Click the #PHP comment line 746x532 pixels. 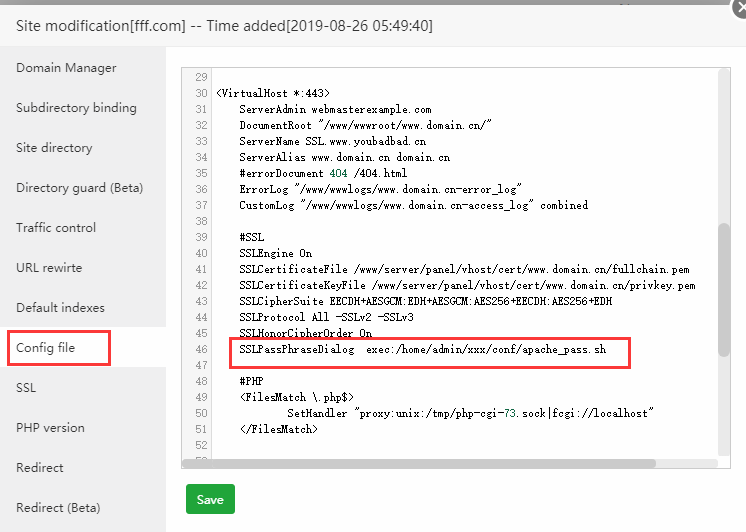[251, 381]
